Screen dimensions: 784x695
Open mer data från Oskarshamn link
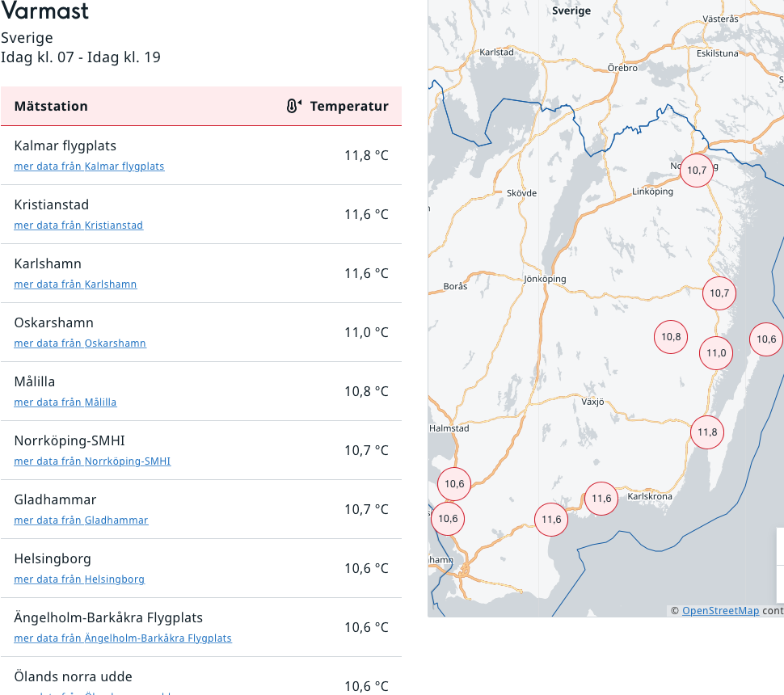(80, 343)
